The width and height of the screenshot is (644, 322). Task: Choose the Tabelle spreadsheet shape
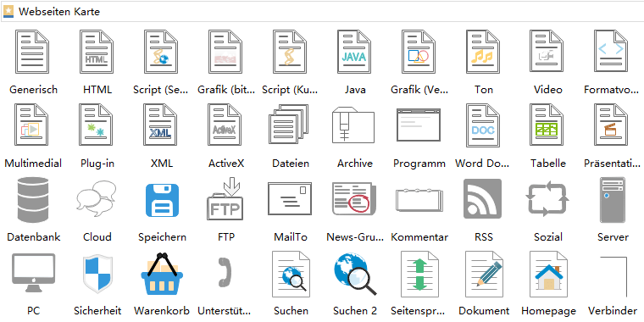547,125
